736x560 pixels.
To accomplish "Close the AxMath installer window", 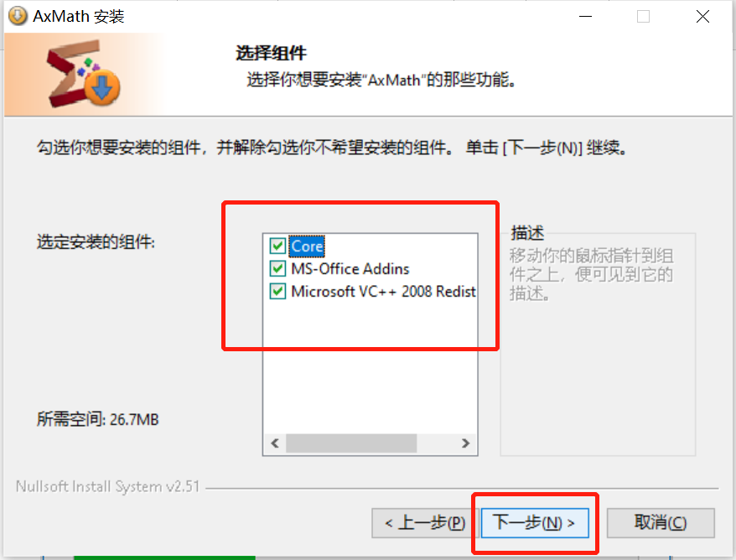I will point(702,17).
